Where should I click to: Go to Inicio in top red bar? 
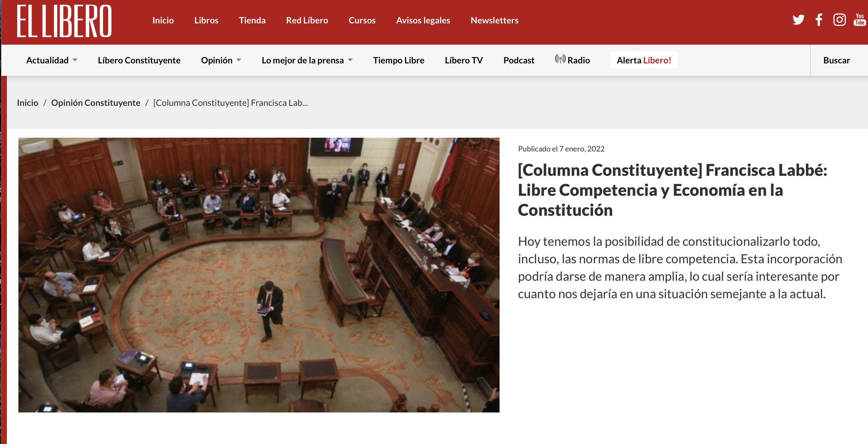163,20
